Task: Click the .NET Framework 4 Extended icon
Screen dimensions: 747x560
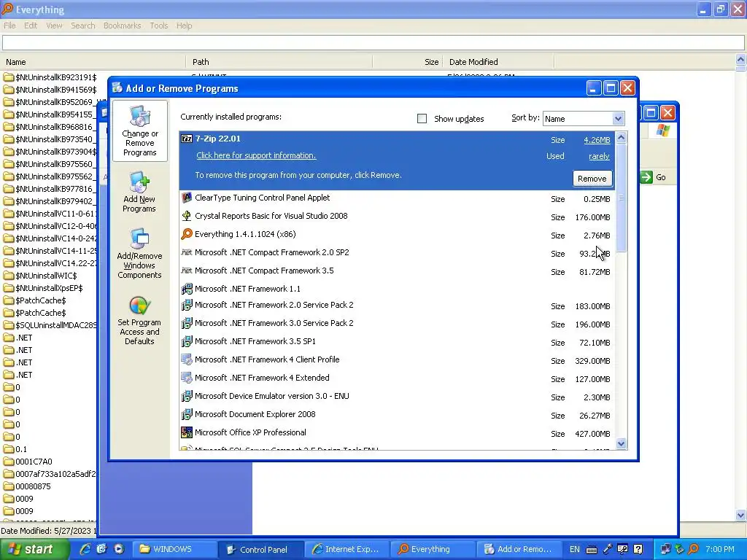Action: [187, 378]
